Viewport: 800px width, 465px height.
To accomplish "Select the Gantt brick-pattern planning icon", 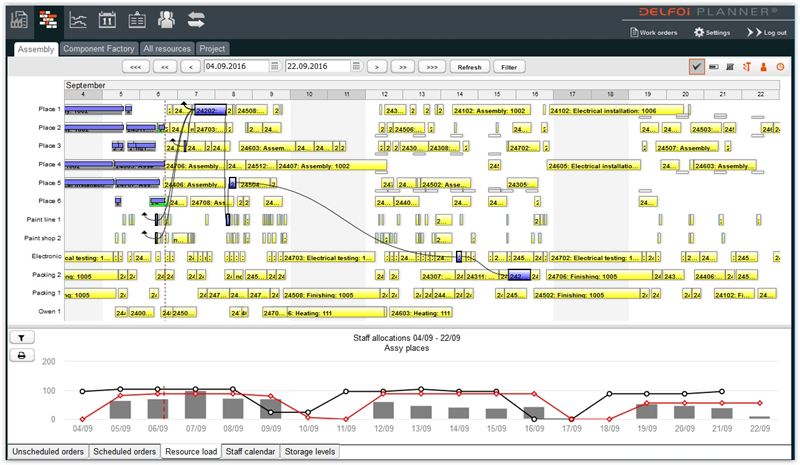I will 48,19.
